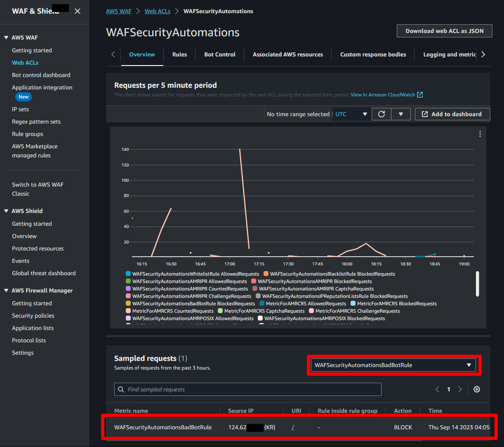Click Add to dashboard button

coord(452,114)
